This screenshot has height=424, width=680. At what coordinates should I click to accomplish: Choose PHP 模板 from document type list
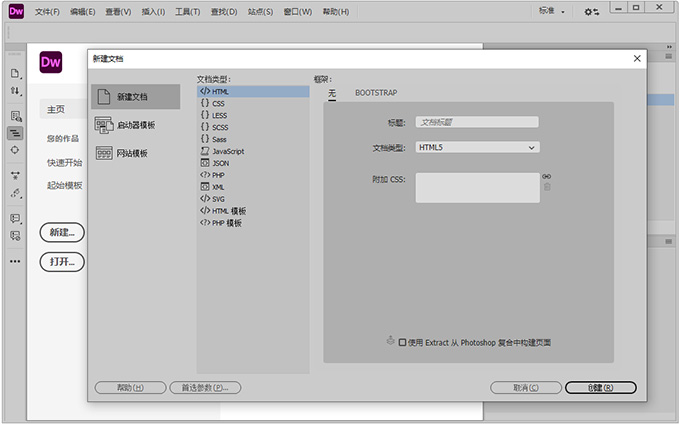228,223
